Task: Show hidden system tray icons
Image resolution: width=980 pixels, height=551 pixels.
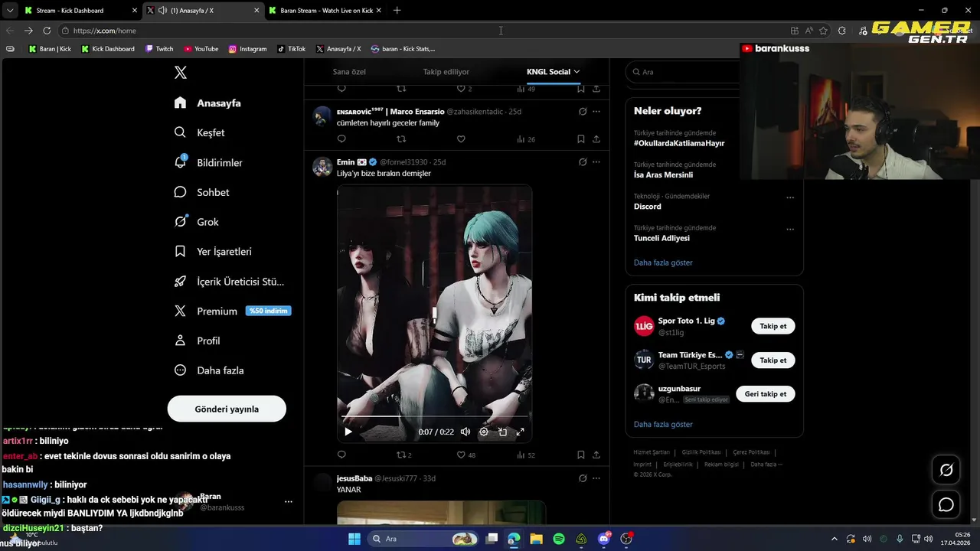Action: 835,539
